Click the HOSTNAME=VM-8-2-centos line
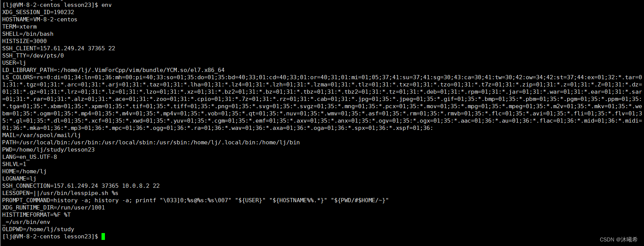The width and height of the screenshot is (644, 246). tap(40, 19)
